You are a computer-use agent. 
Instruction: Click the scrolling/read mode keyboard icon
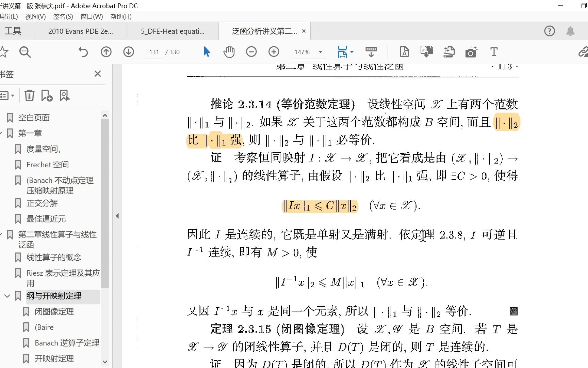point(371,52)
